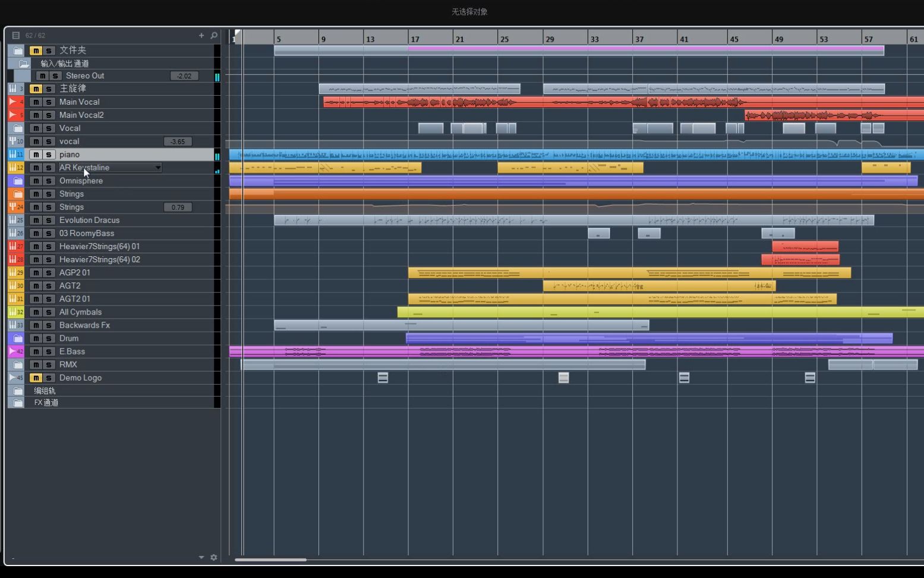
Task: Click the red keyboard icon of Heavier7Strings(64) 01
Action: 12,246
